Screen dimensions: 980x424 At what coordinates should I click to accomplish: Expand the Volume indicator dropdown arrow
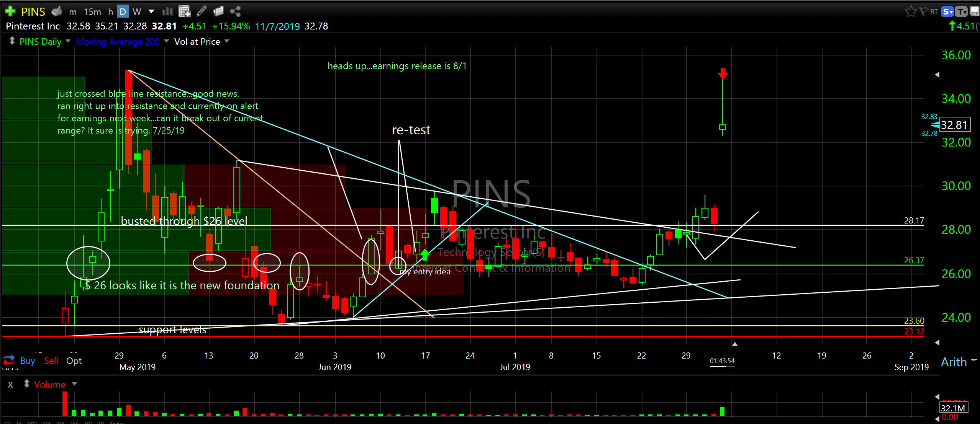click(75, 384)
